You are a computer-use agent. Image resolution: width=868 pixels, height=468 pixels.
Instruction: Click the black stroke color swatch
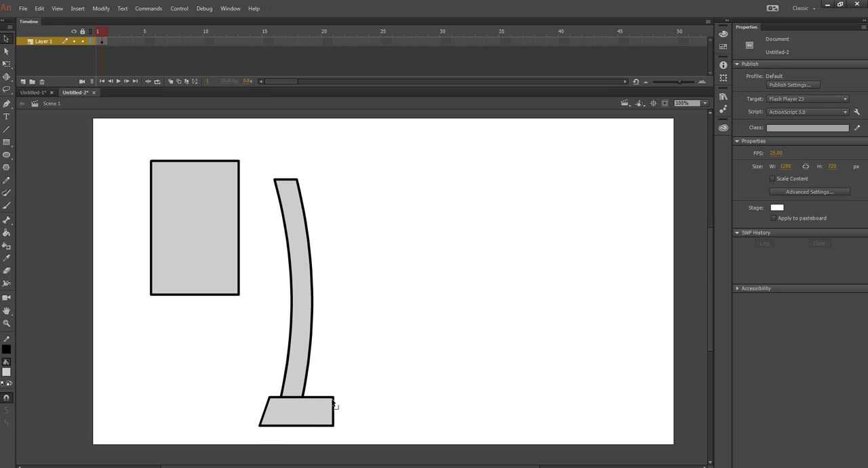(6, 350)
